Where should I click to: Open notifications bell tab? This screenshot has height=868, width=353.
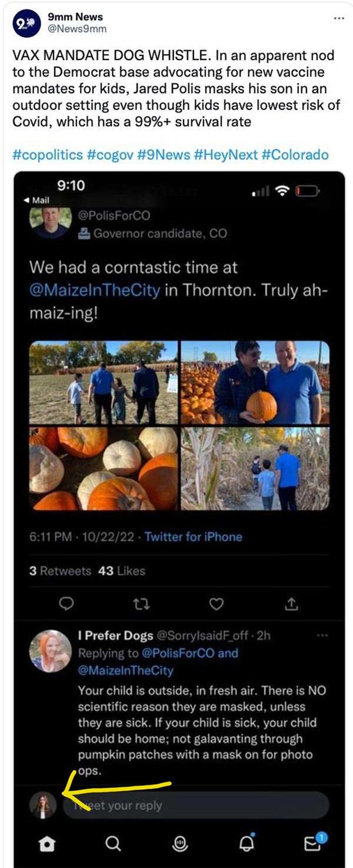[248, 843]
